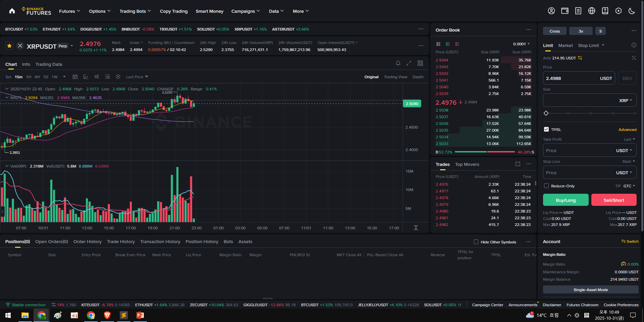Viewport: 644px width, 322px height.
Task: Open Positions table more options dots
Action: [x=529, y=242]
